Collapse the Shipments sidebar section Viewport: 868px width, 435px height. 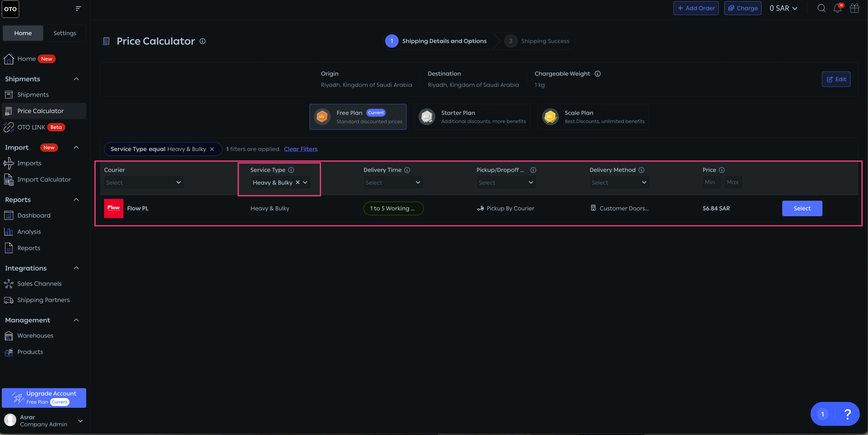76,79
